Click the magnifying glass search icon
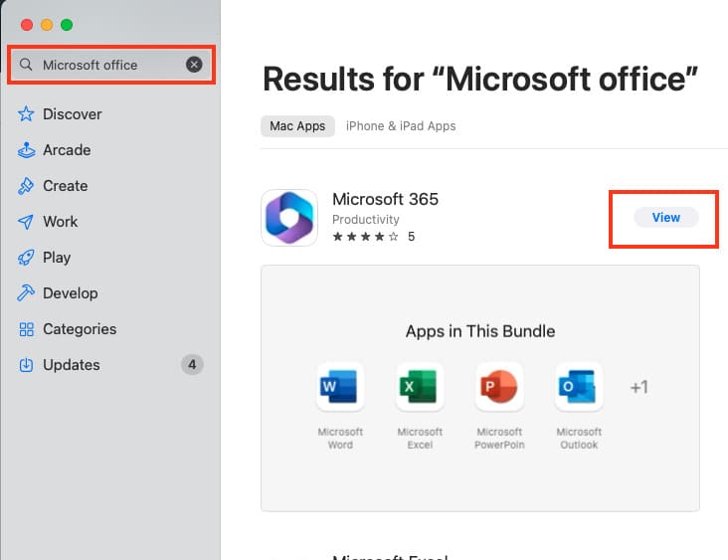This screenshot has height=560, width=728. tap(26, 65)
